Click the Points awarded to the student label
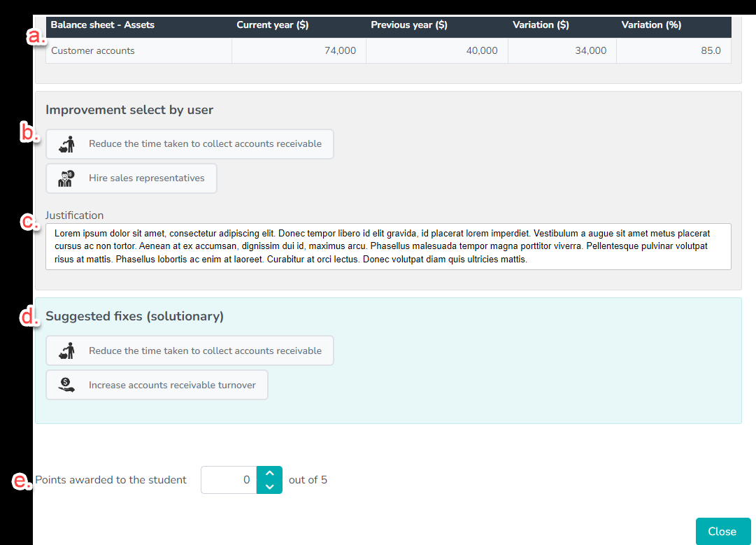This screenshot has height=545, width=756. tap(110, 480)
